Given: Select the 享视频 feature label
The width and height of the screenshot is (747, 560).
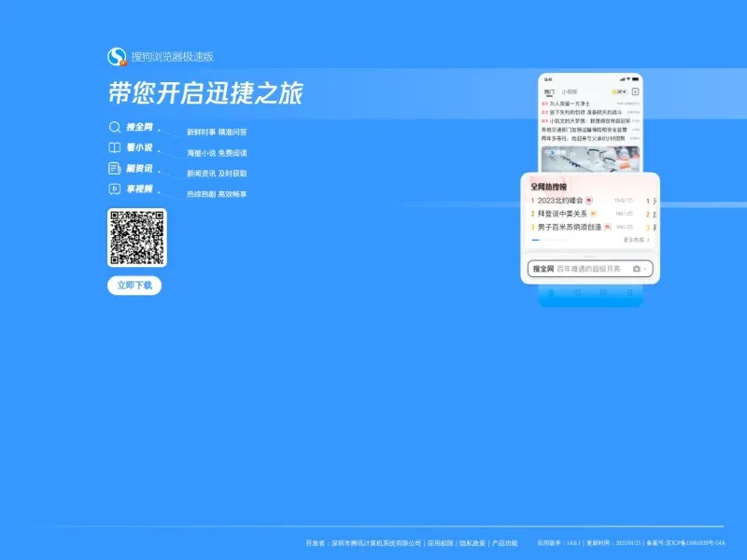Looking at the screenshot, I should coord(139,189).
